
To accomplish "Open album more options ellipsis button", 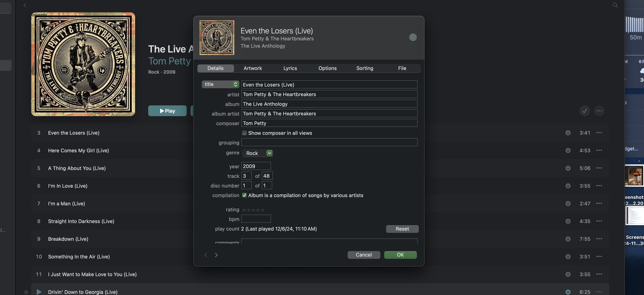I will coord(599,111).
